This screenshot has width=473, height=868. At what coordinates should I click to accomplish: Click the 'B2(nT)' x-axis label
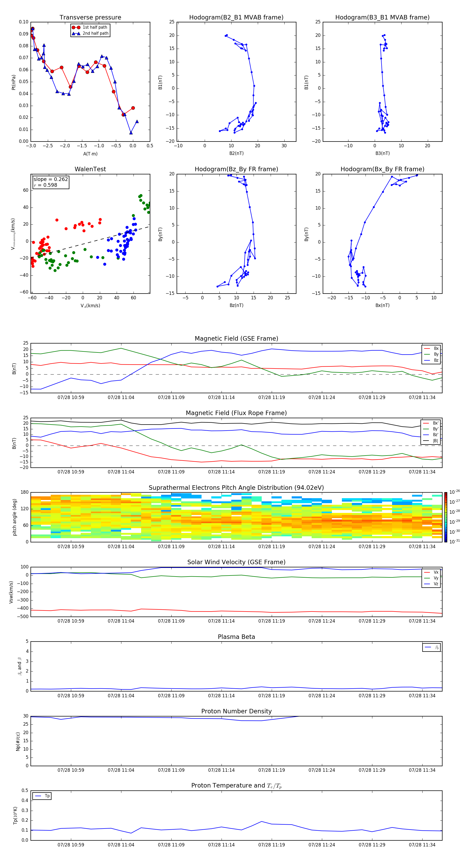[236, 153]
